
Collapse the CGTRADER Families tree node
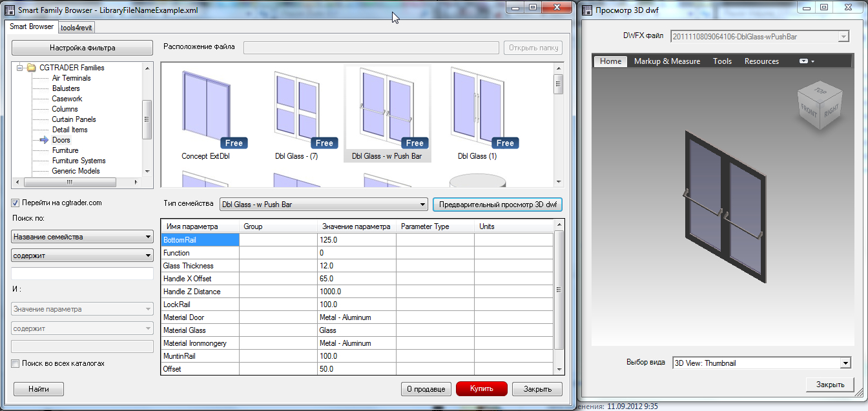(20, 68)
